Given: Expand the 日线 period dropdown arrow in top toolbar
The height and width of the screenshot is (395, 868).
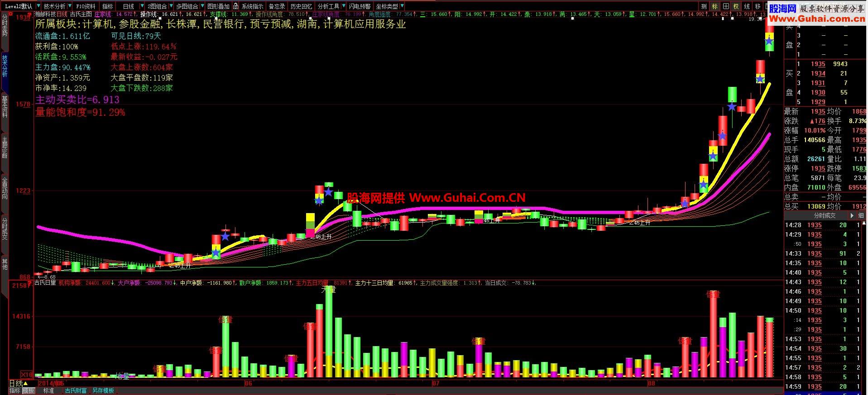Looking at the screenshot, I should click(143, 6).
